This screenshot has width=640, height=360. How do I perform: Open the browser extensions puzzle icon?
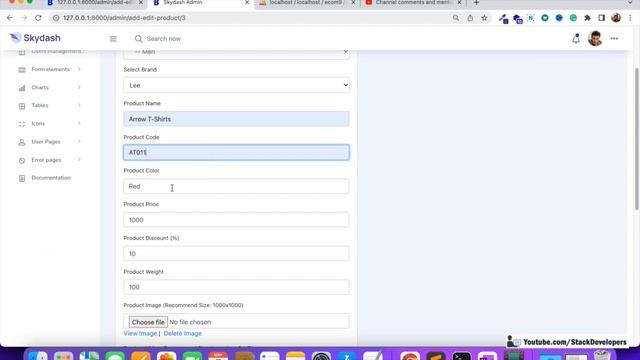pyautogui.click(x=587, y=18)
